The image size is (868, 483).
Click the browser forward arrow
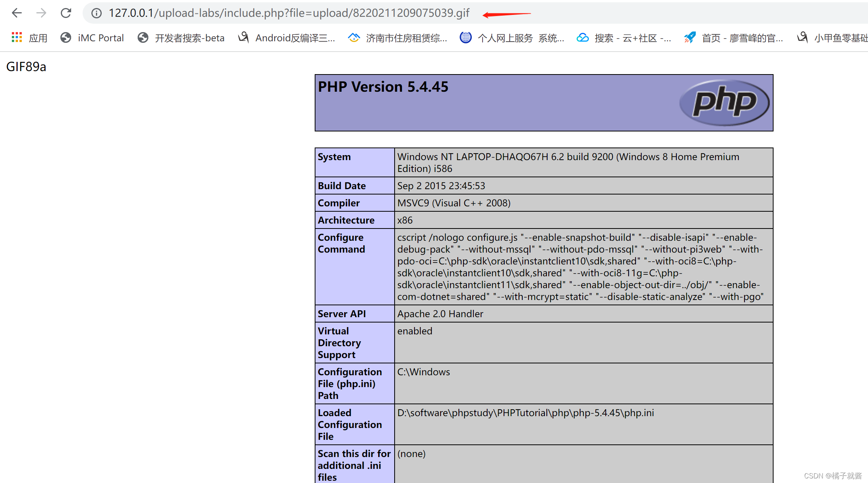click(41, 13)
